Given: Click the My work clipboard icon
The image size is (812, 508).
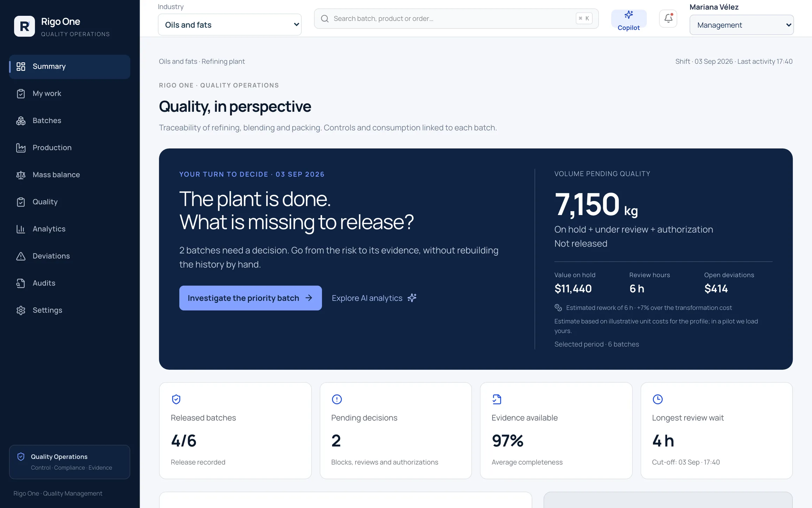Looking at the screenshot, I should (x=21, y=94).
